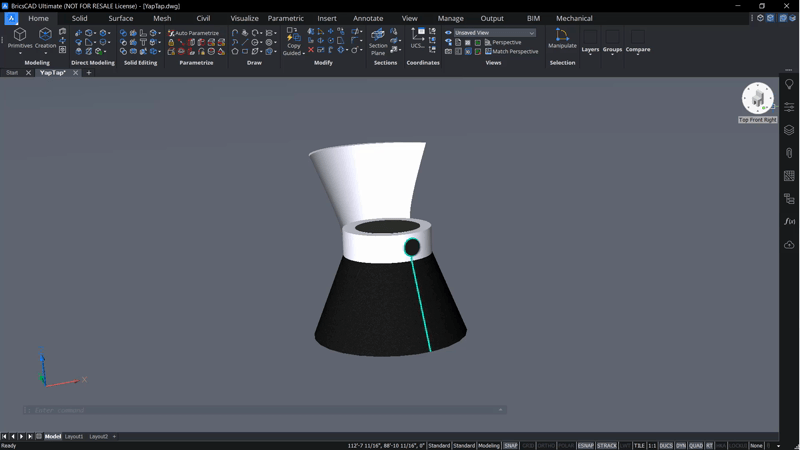This screenshot has width=800, height=450.
Task: Open the Visualize ribbon tab
Action: click(244, 18)
